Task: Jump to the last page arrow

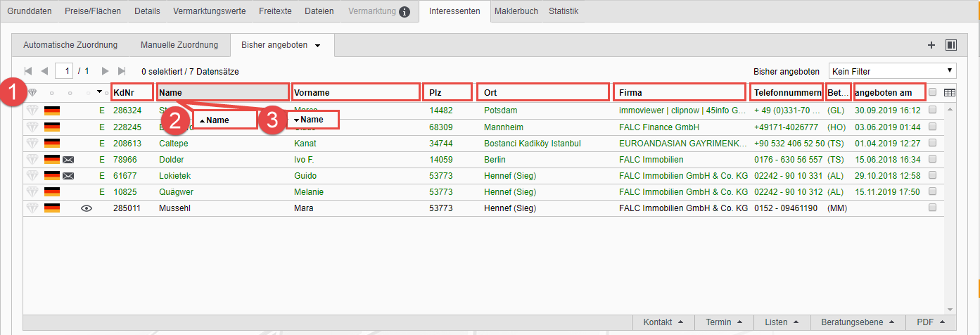Action: click(122, 71)
